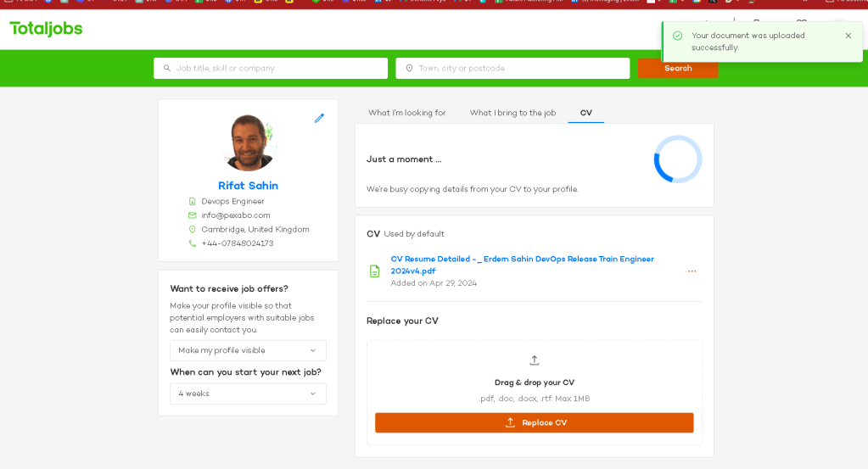This screenshot has height=469, width=868.
Task: Close the upload success notification
Action: tap(848, 36)
